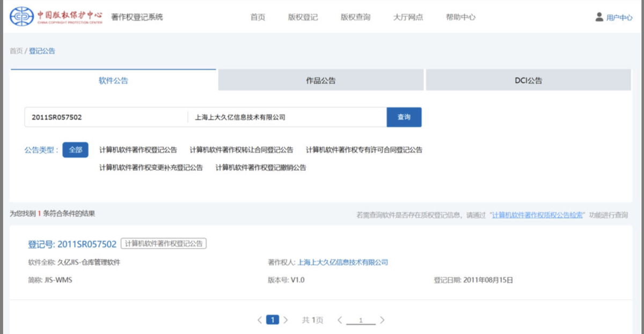
Task: Open 用户中心 user center link
Action: (619, 18)
